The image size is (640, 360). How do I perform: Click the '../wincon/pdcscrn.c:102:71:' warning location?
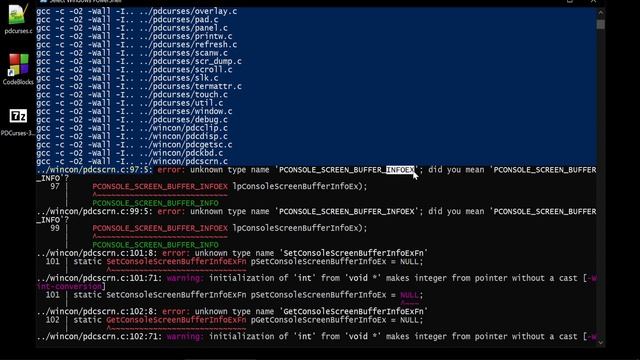coord(99,336)
